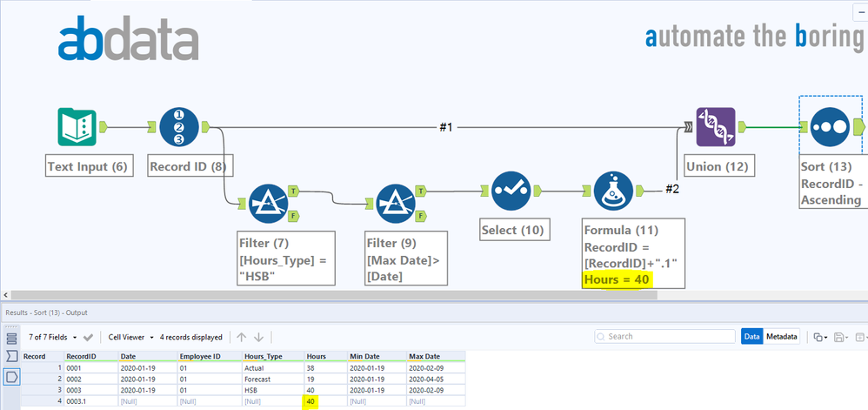Image resolution: width=868 pixels, height=410 pixels.
Task: Open 7 of 7 Fields dropdown
Action: tap(52, 337)
